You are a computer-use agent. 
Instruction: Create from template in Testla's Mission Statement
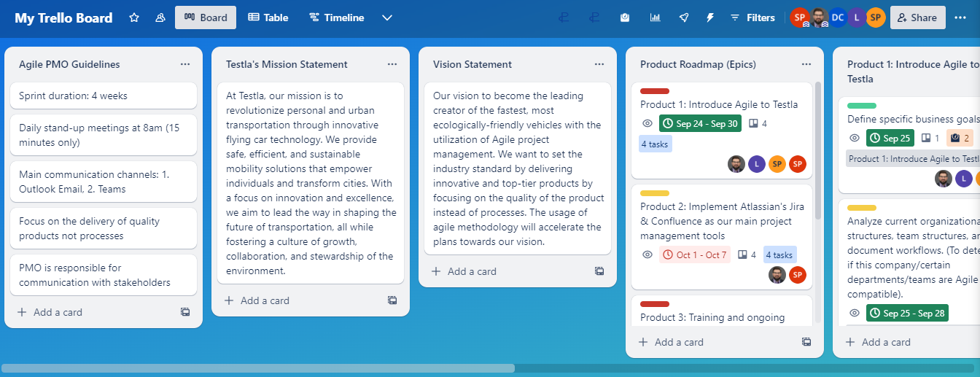[x=392, y=300]
